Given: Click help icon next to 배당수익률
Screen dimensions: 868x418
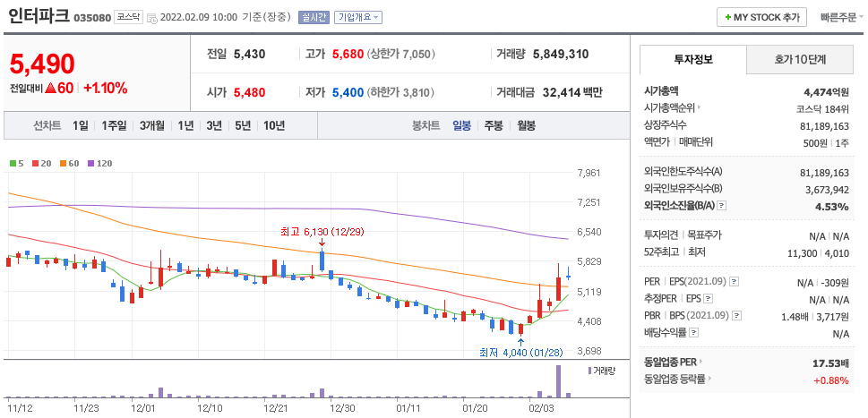Looking at the screenshot, I should tap(694, 333).
